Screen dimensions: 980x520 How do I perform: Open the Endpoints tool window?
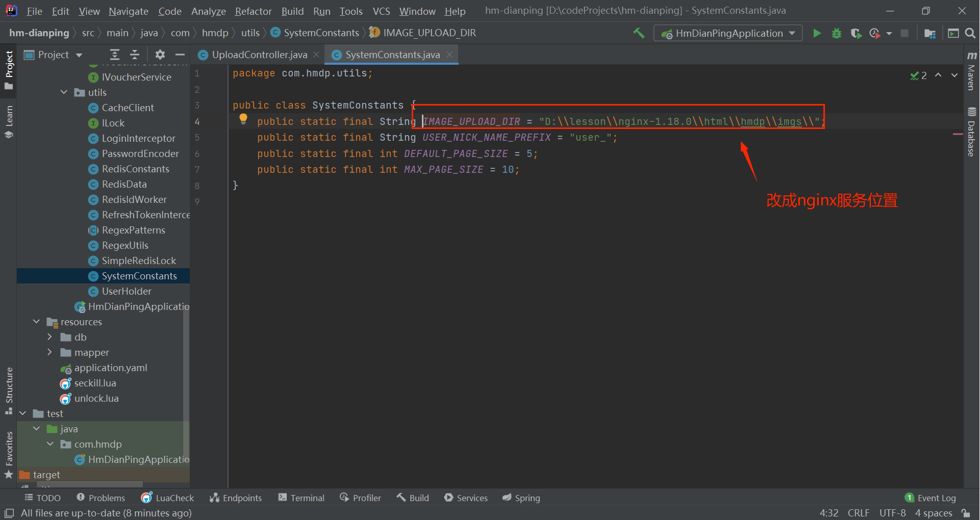click(236, 498)
